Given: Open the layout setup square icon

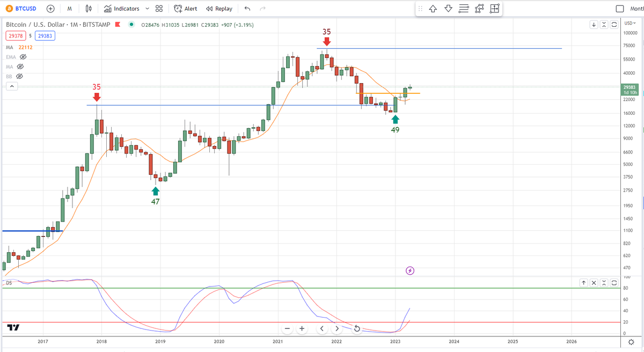Looking at the screenshot, I should click(x=620, y=9).
